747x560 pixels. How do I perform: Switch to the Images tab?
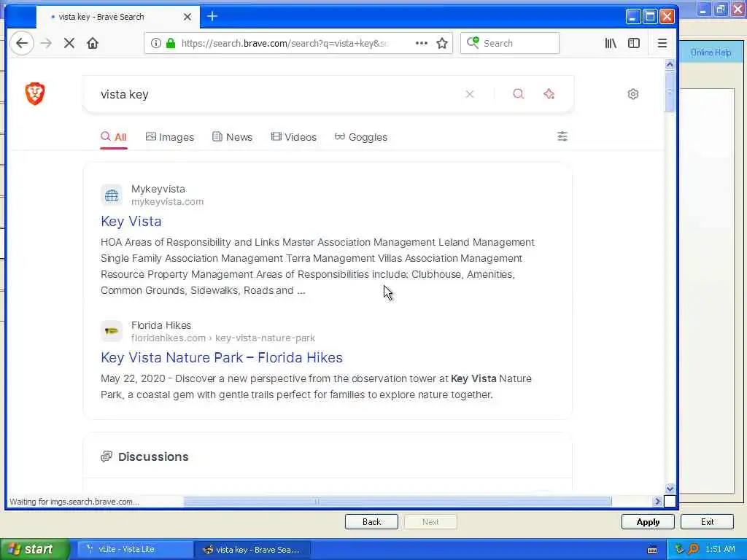pyautogui.click(x=169, y=137)
